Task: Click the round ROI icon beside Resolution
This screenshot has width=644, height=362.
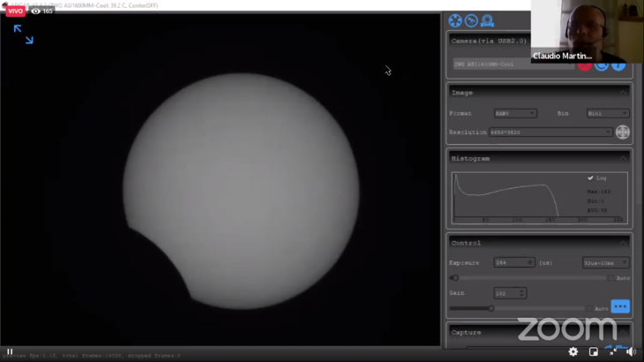Action: [x=622, y=132]
